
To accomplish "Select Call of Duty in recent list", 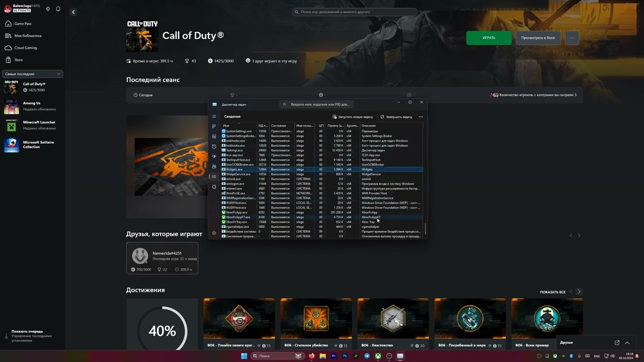I will pyautogui.click(x=32, y=87).
